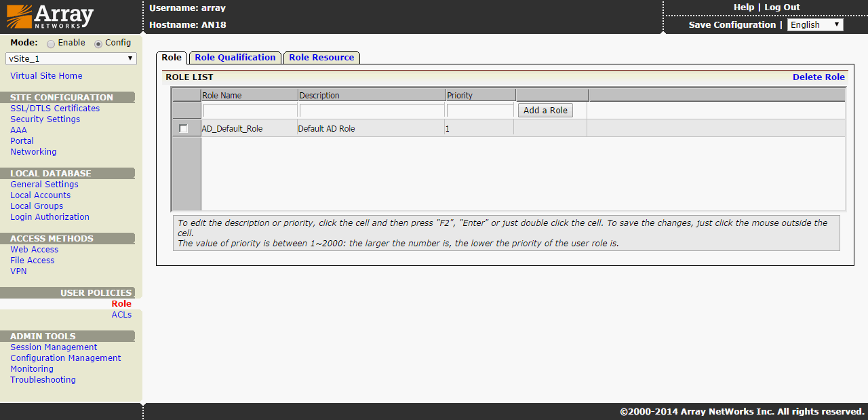Switch to the Role Resource tab
Viewport: 868px width, 420px height.
point(321,58)
